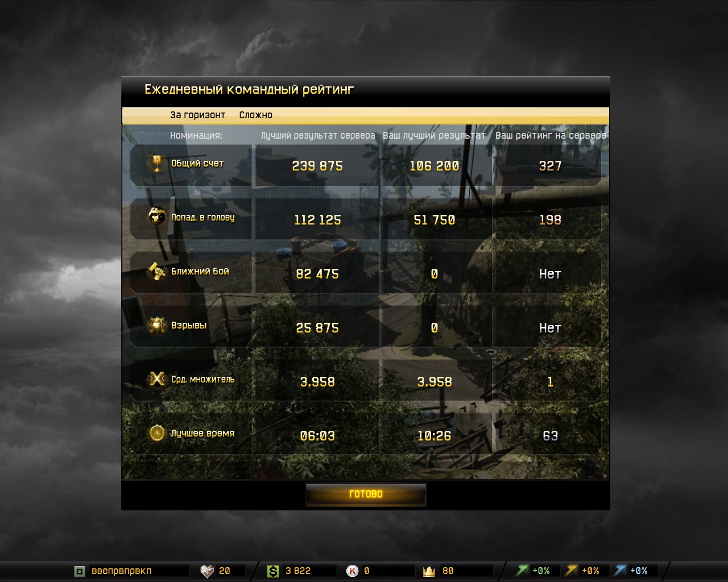728x582 pixels.
Task: Click the Нет rating in Взрывы row
Action: [x=550, y=328]
